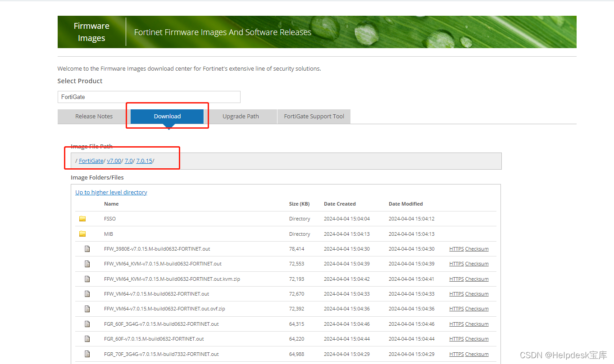Download FFW_VM64 ovf.zip via HTTPS
The image size is (614, 364).
pyautogui.click(x=456, y=309)
